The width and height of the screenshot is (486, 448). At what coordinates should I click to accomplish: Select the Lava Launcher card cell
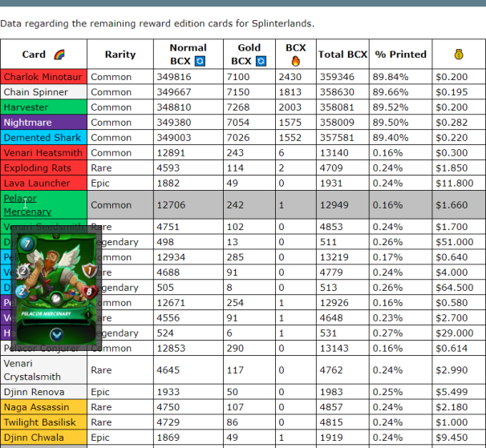click(43, 183)
